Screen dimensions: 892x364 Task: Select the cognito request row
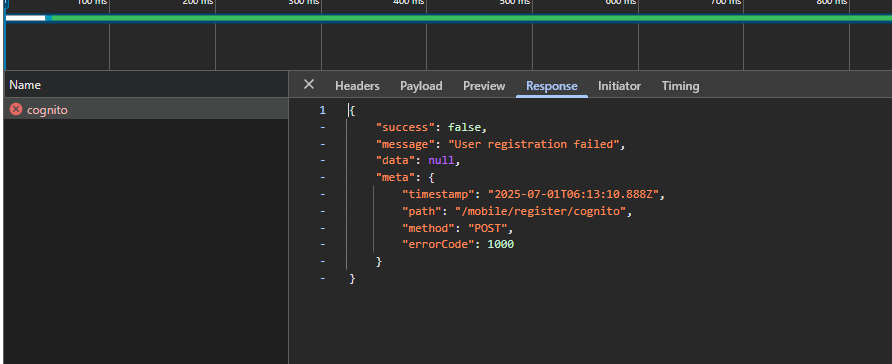[x=146, y=110]
